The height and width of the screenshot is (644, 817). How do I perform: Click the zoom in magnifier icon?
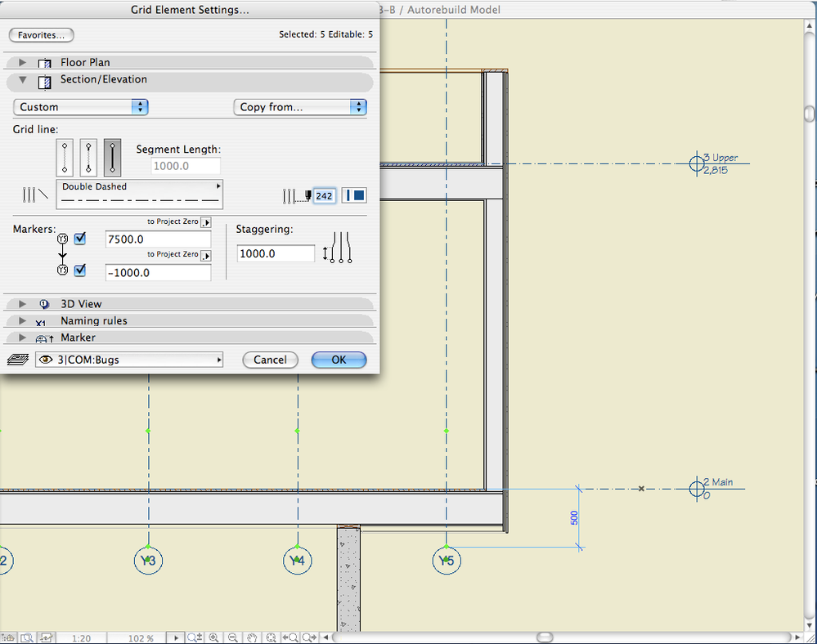pyautogui.click(x=214, y=637)
